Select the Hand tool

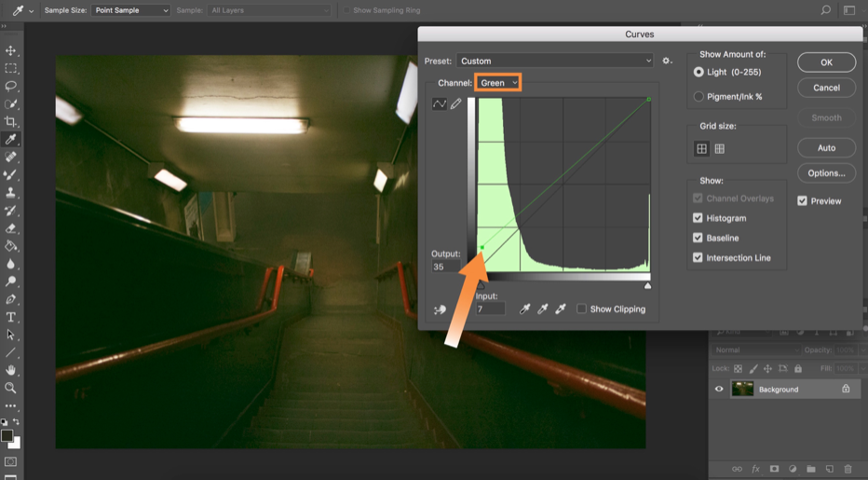point(10,370)
